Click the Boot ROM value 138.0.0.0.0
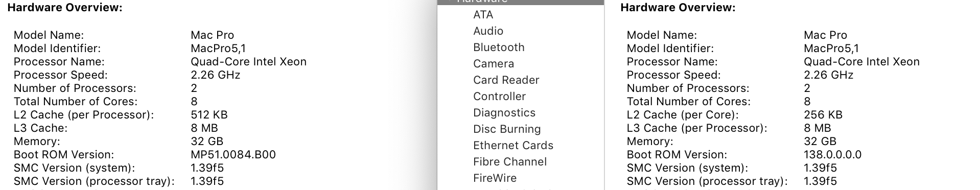The width and height of the screenshot is (980, 190). pyautogui.click(x=832, y=155)
